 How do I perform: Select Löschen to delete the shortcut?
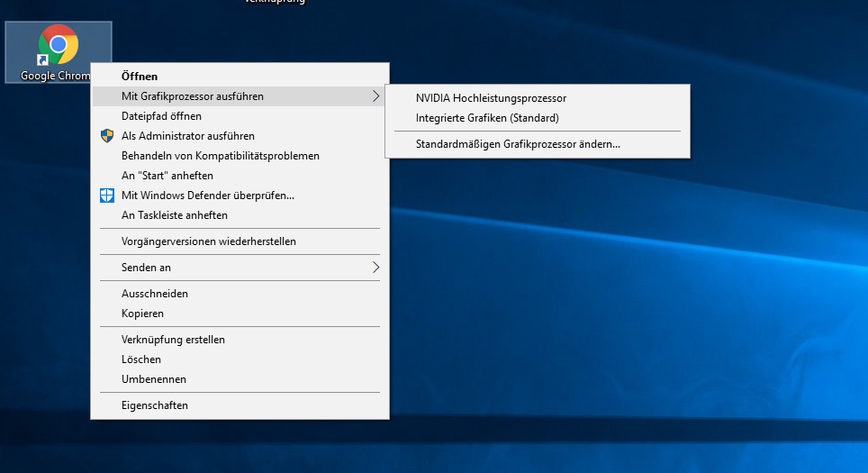click(x=240, y=359)
